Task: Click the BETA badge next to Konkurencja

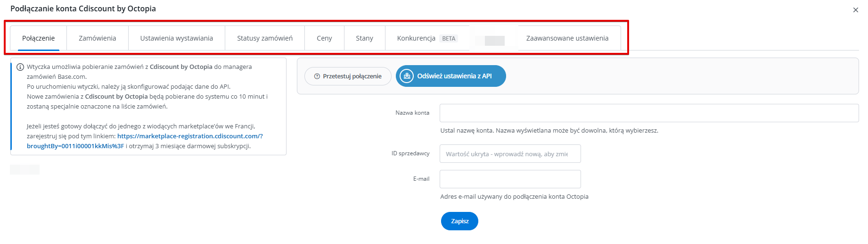Action: [x=449, y=39]
